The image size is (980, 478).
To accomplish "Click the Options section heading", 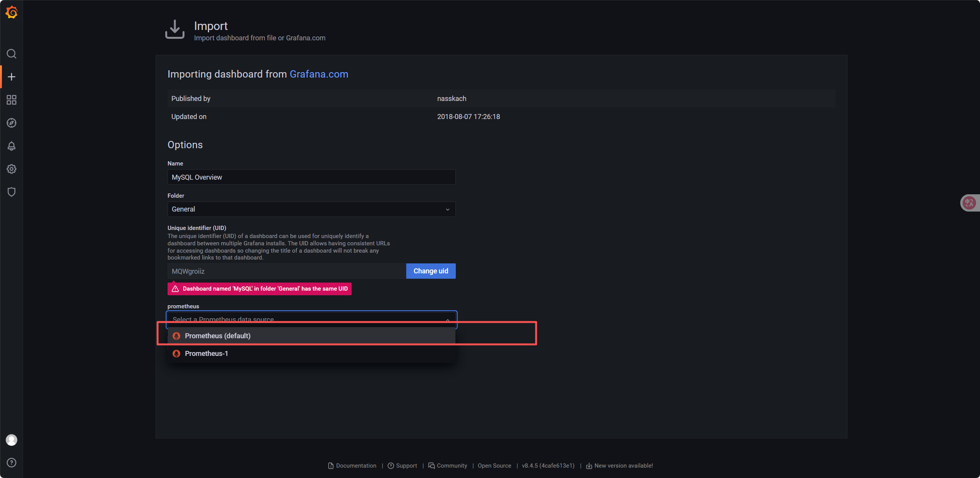I will point(185,145).
